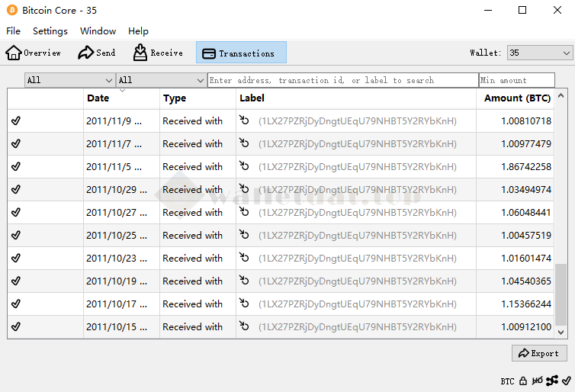Click confirmed checkmark of 2011/10/15 transaction
This screenshot has height=392, width=575.
[16, 326]
